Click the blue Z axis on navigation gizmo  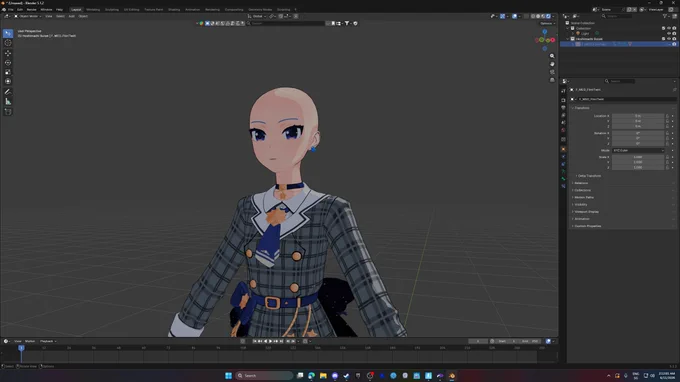coord(545,32)
